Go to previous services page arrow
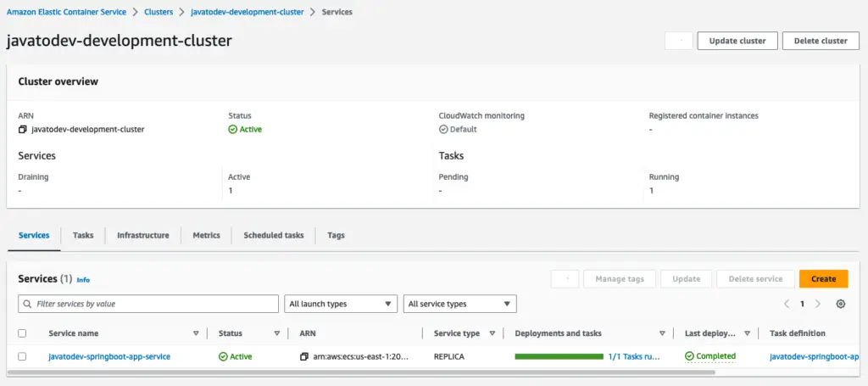The height and width of the screenshot is (386, 868). click(787, 304)
